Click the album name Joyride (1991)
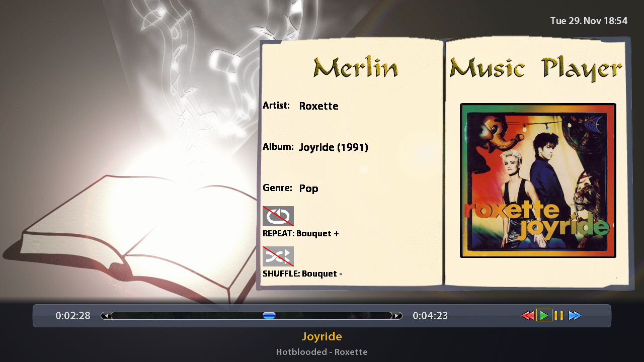The height and width of the screenshot is (362, 644). [x=333, y=147]
